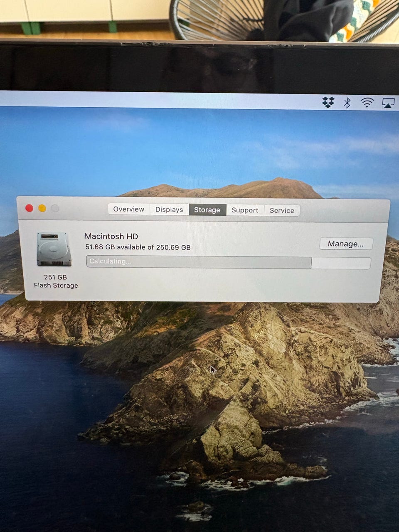
Task: Open the Dropbox menu bar icon
Action: pyautogui.click(x=328, y=102)
